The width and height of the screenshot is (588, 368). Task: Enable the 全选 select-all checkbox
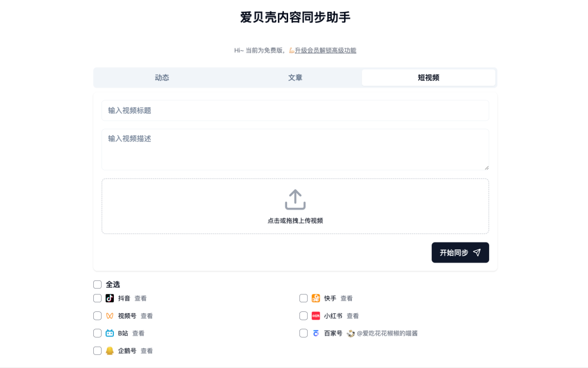point(97,284)
